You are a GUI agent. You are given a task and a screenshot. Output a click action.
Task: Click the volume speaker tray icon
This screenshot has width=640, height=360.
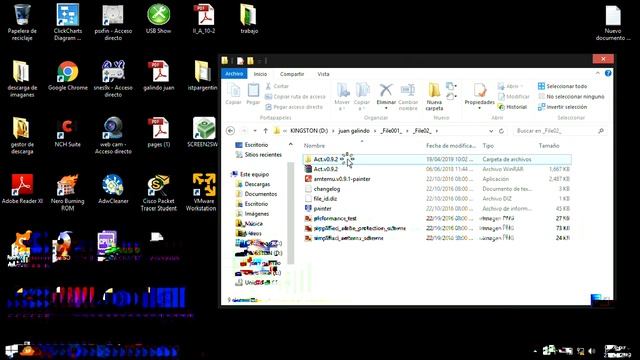click(x=592, y=351)
